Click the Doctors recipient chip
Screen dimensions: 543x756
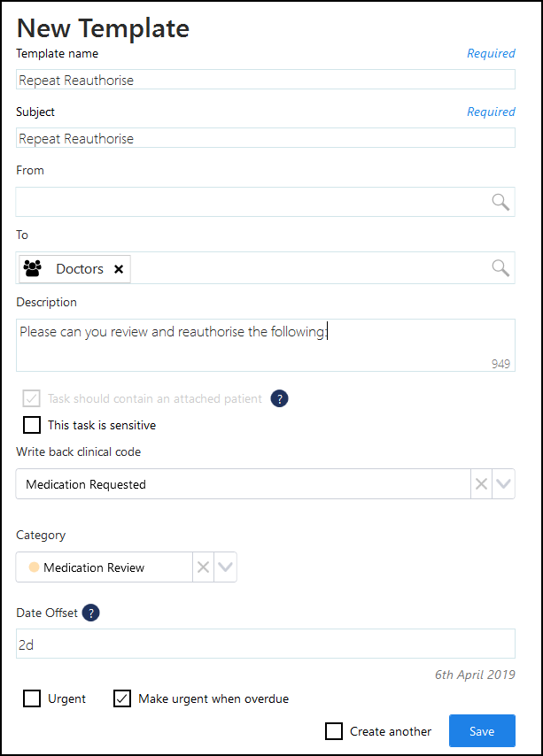tap(74, 268)
